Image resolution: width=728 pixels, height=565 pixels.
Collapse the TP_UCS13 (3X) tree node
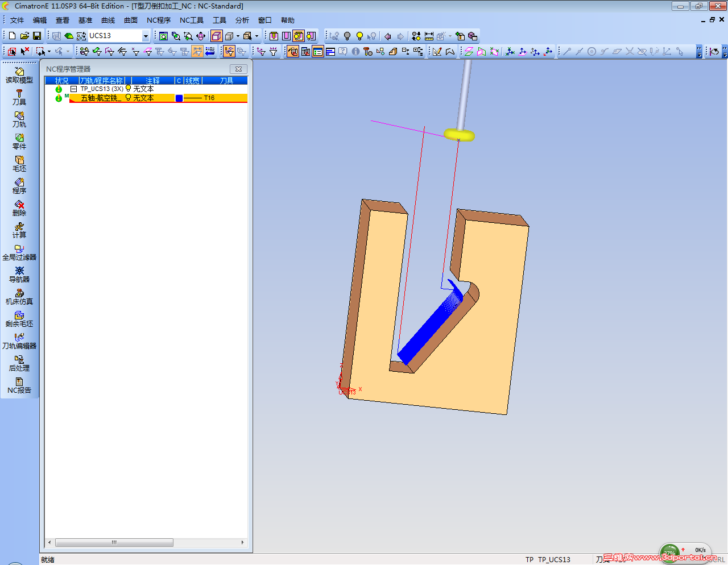pos(73,89)
